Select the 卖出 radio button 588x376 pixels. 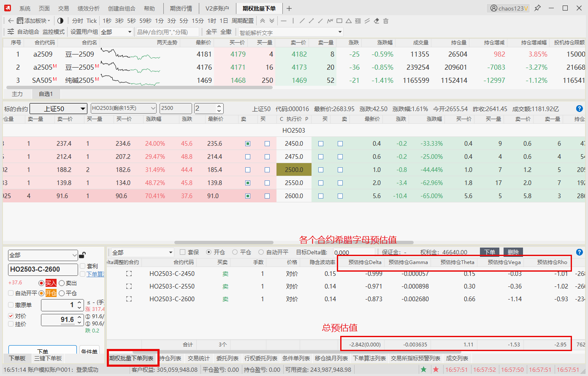tap(62, 283)
